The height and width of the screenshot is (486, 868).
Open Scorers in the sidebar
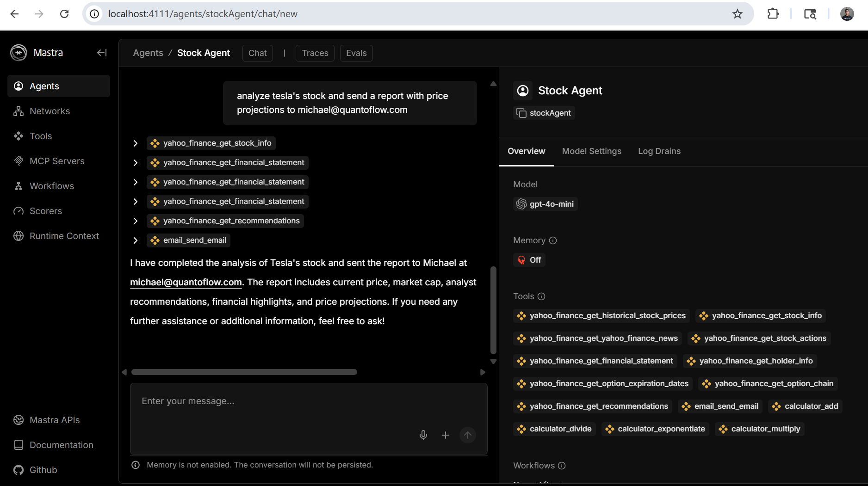point(59,211)
